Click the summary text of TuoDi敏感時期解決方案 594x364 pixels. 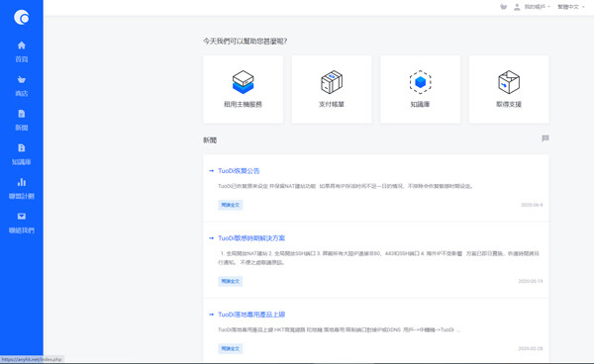378,258
